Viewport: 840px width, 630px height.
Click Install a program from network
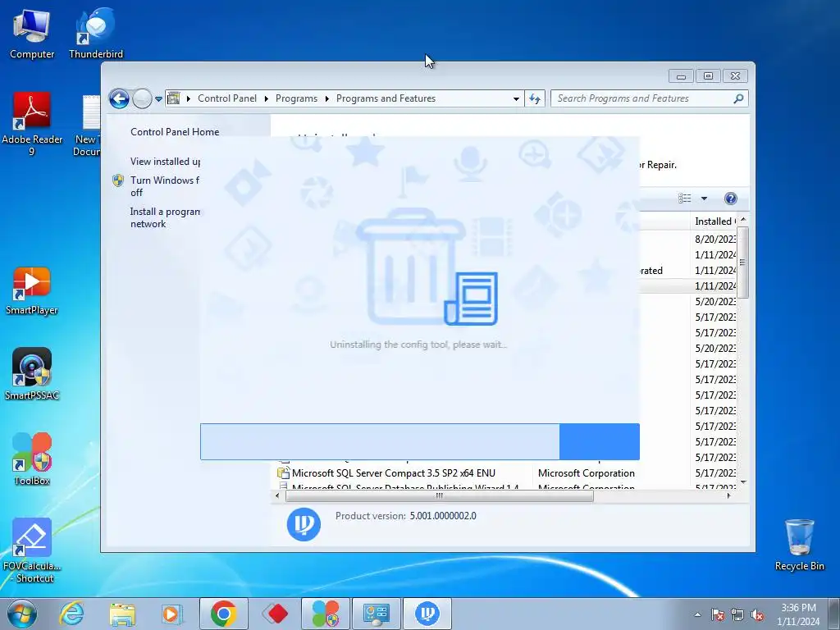click(165, 217)
